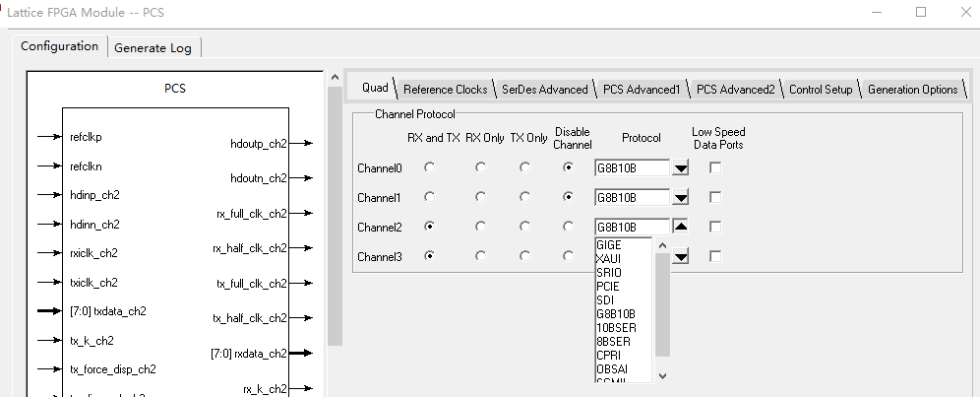Close the Lattice FPGA Module window
Screen dimensions: 980x397
pos(965,12)
